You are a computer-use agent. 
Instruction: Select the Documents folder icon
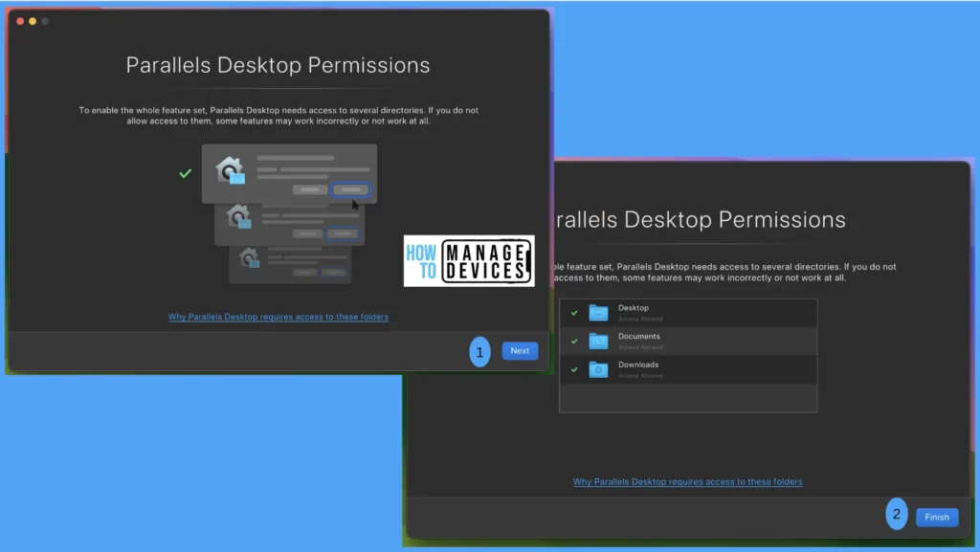click(x=598, y=341)
